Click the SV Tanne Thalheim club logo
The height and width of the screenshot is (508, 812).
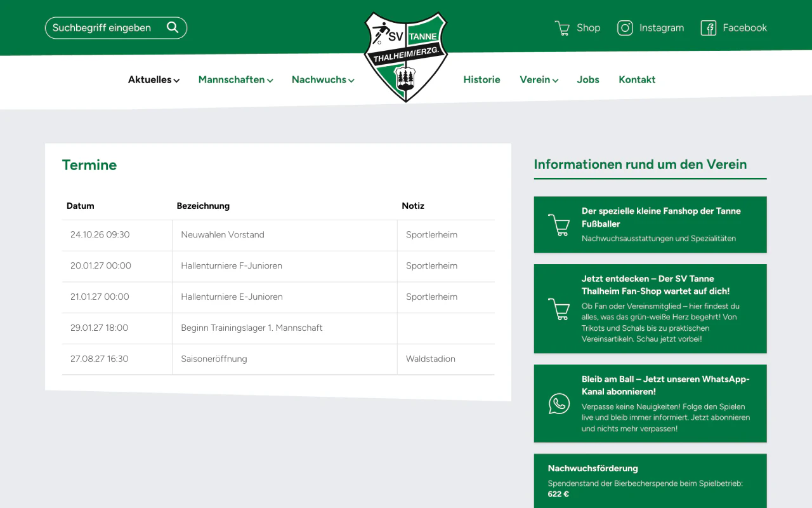pos(406,57)
